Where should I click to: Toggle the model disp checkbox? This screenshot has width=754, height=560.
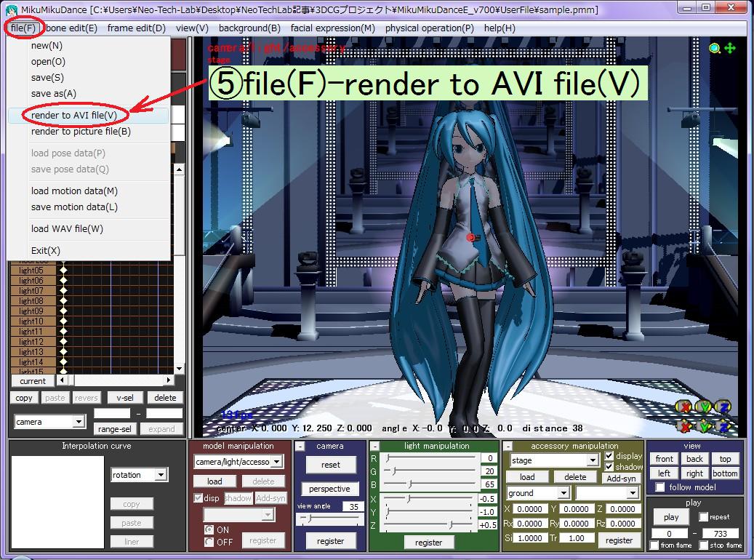point(198,498)
